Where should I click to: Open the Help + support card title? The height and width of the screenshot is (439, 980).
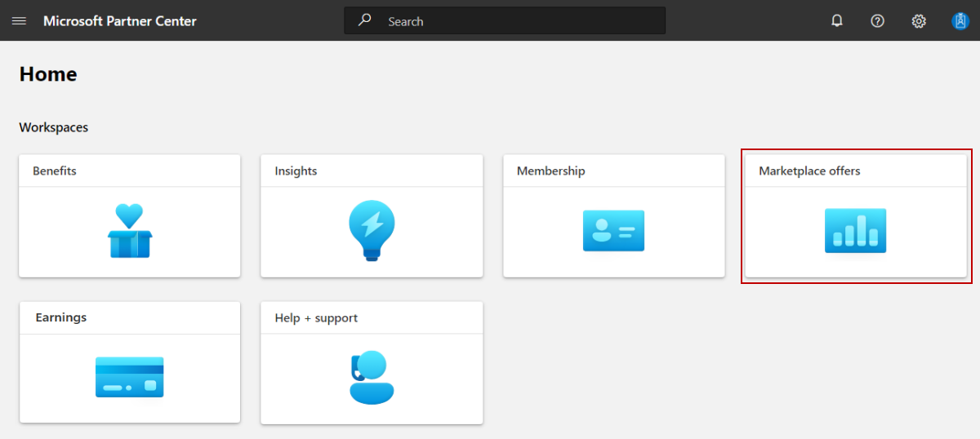click(316, 317)
